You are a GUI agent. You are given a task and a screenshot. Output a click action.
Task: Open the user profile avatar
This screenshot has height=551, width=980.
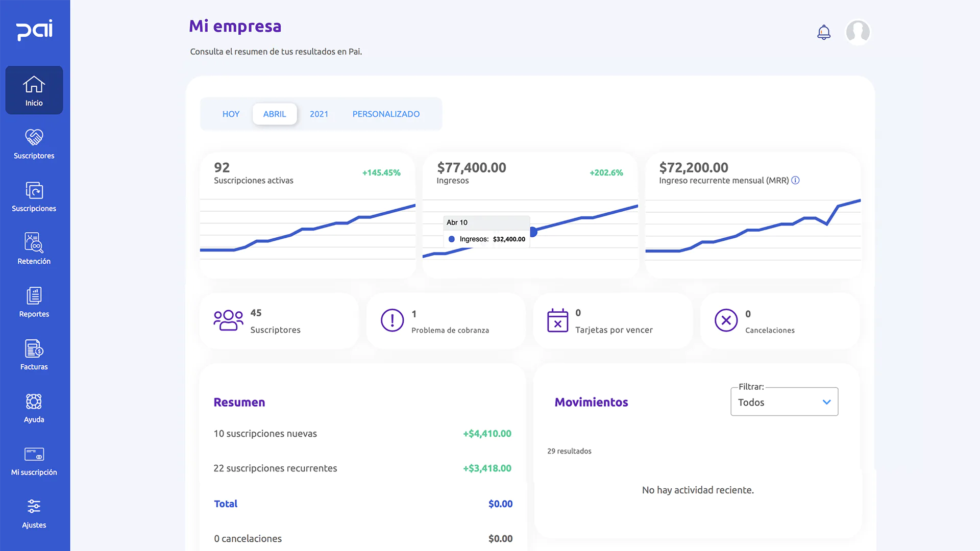click(x=858, y=32)
